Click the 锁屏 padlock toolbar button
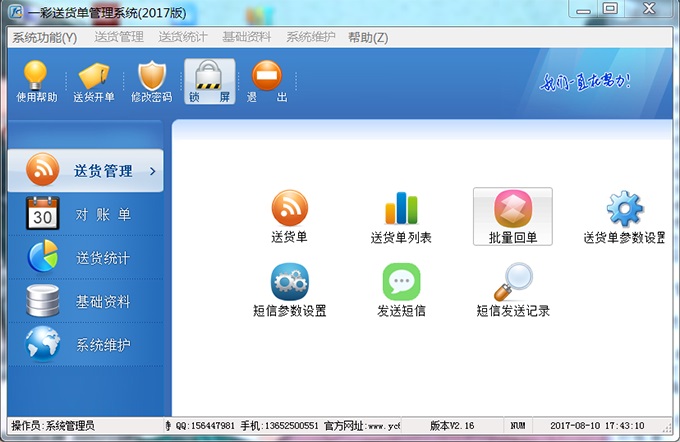The height and width of the screenshot is (442, 680). (x=210, y=82)
